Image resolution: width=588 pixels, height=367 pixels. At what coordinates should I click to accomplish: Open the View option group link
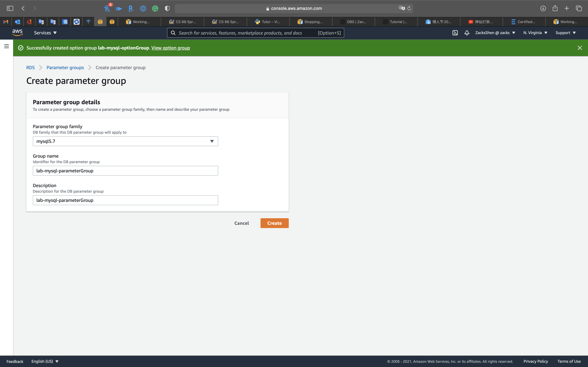171,48
